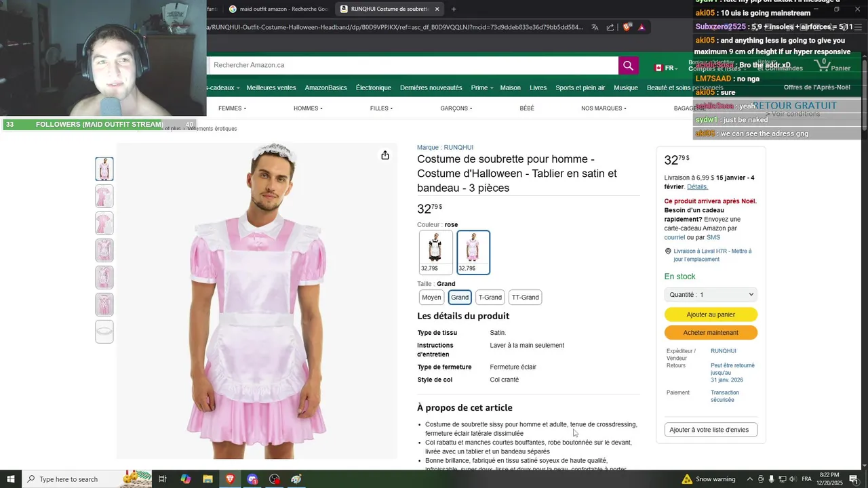Click Ajouter à votre liste d'envies
868x488 pixels.
point(711,430)
